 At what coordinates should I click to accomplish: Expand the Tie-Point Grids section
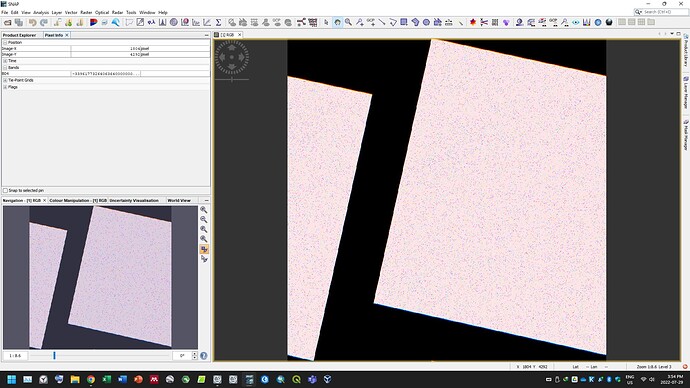click(x=5, y=80)
